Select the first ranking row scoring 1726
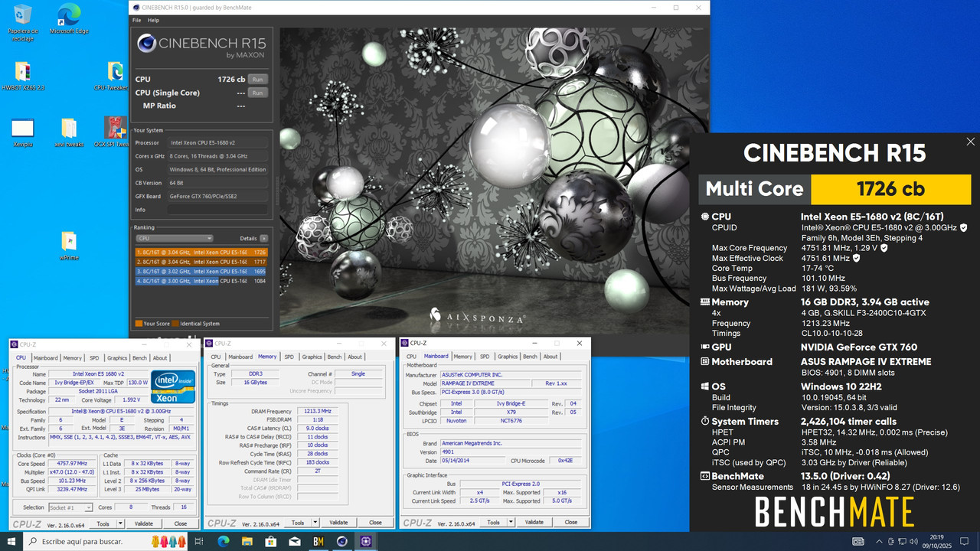980x551 pixels. click(x=201, y=252)
